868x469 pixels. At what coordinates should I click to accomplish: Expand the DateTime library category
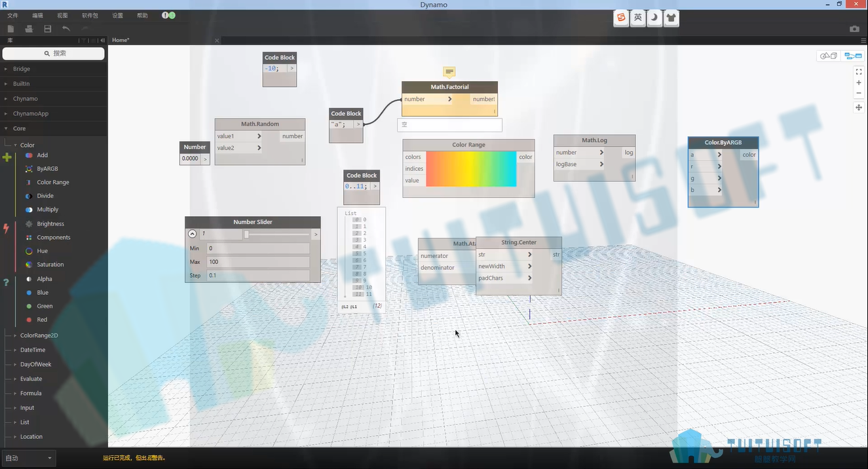coord(33,350)
